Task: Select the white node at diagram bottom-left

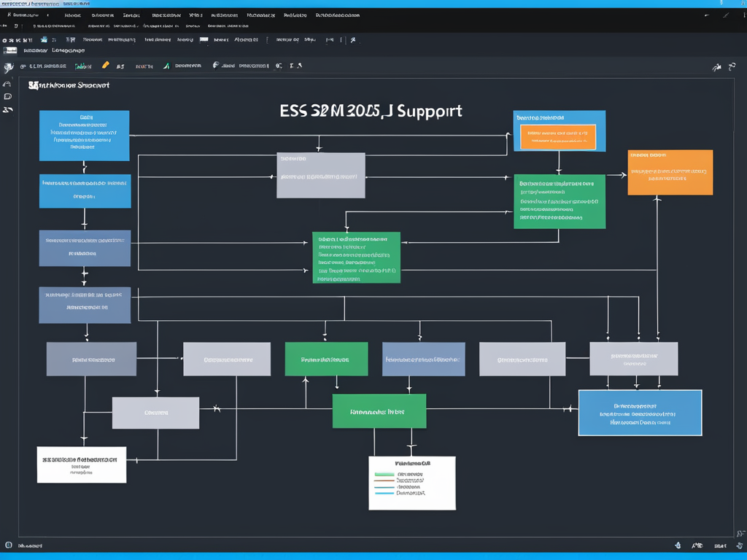Action: pyautogui.click(x=81, y=465)
